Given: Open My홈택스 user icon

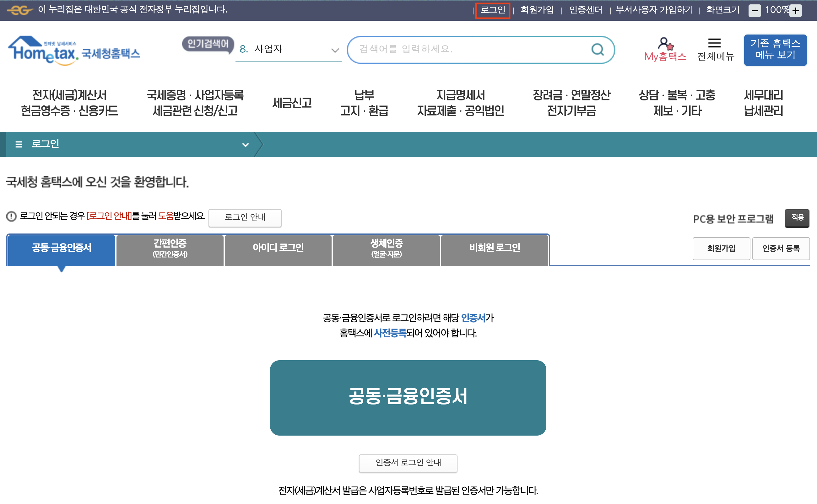Looking at the screenshot, I should tap(665, 44).
